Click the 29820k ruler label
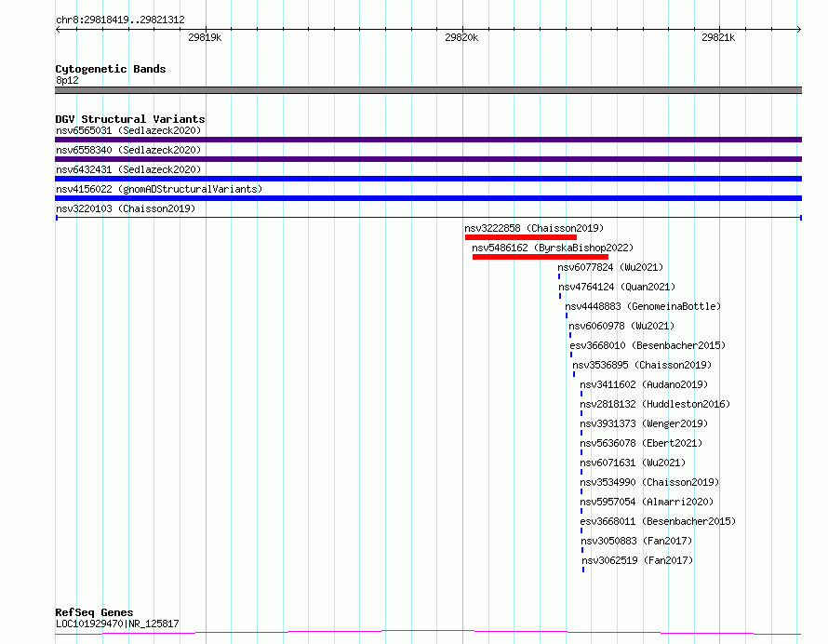Image resolution: width=828 pixels, height=644 pixels. (x=461, y=37)
